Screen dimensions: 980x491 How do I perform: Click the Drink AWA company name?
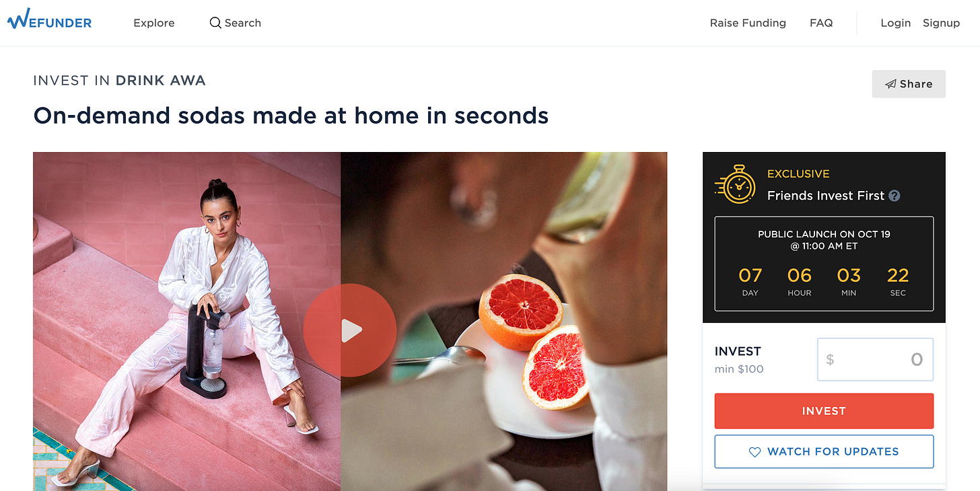click(x=160, y=81)
